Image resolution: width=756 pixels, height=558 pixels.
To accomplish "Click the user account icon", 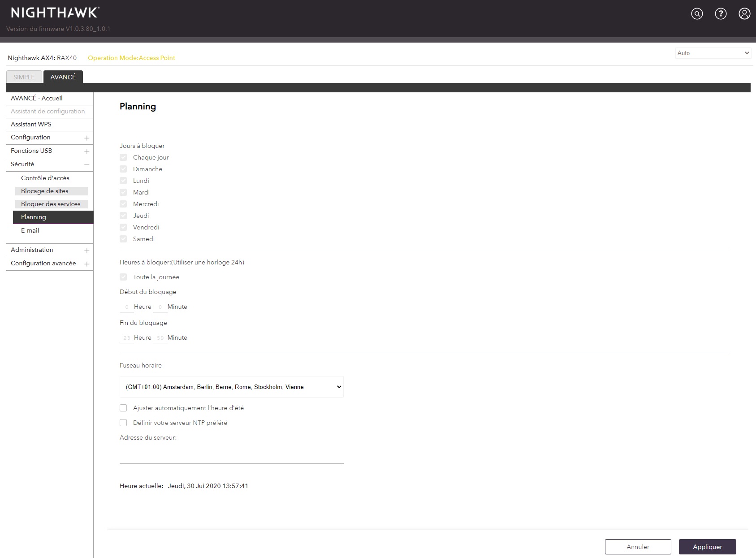I will [x=744, y=14].
